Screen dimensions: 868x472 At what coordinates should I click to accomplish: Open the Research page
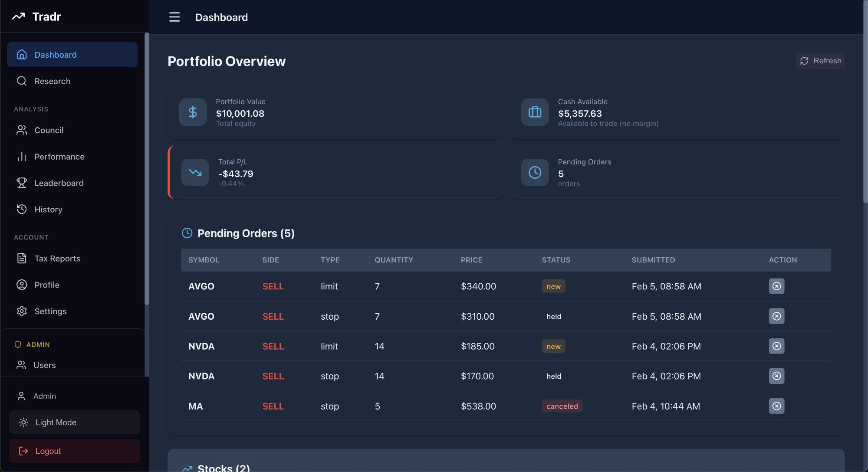(x=52, y=81)
